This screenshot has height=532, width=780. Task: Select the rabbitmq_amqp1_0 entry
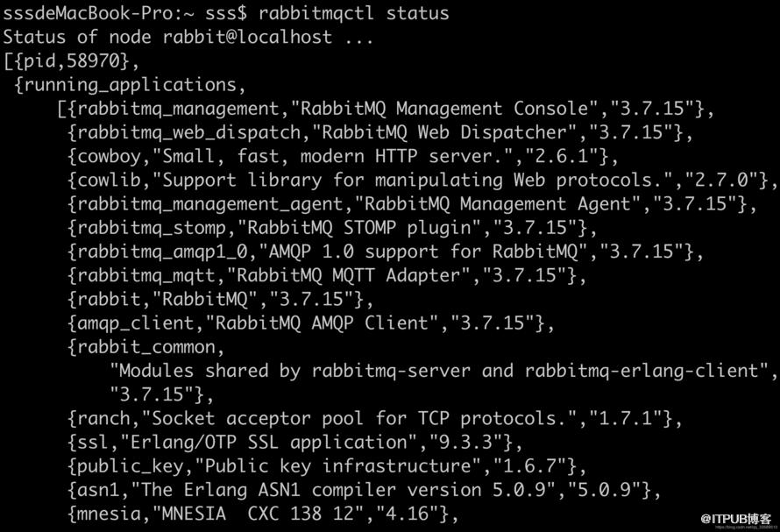pos(386,252)
